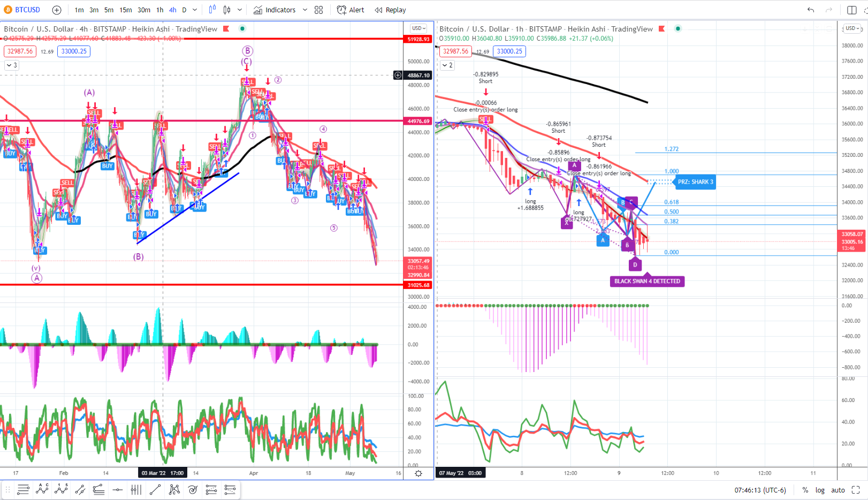
Task: Open left chart settings gear icon
Action: (x=418, y=473)
